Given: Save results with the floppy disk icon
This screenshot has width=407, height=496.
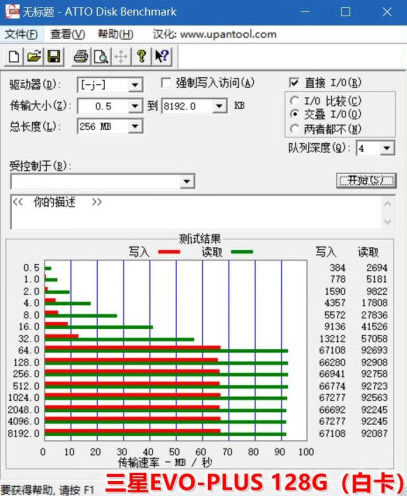Looking at the screenshot, I should point(54,56).
